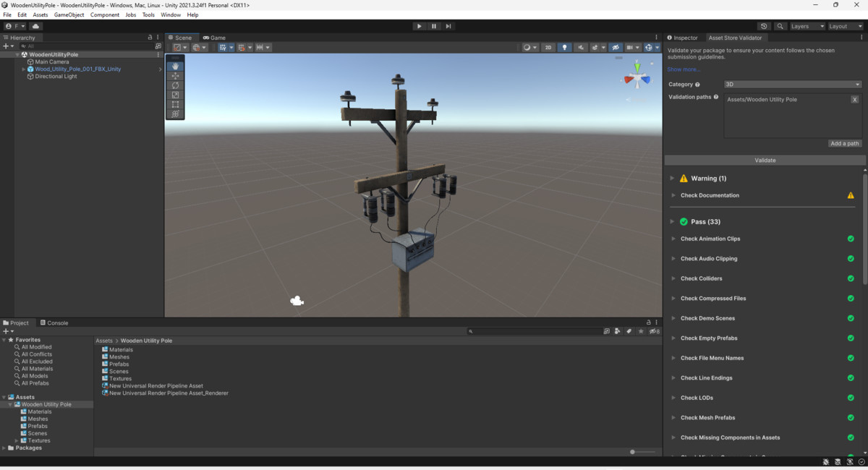Image resolution: width=868 pixels, height=470 pixels.
Task: Switch to the Game tab
Action: [214, 38]
